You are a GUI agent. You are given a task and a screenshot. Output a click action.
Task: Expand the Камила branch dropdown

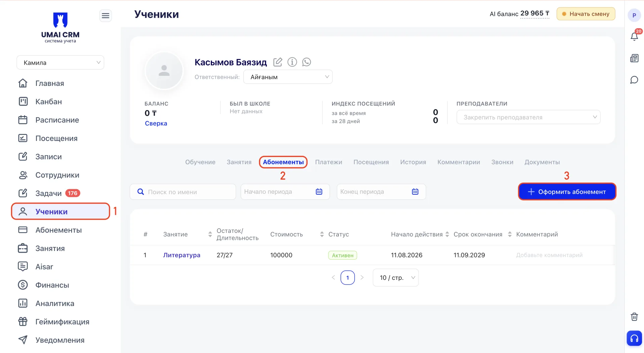(x=60, y=63)
